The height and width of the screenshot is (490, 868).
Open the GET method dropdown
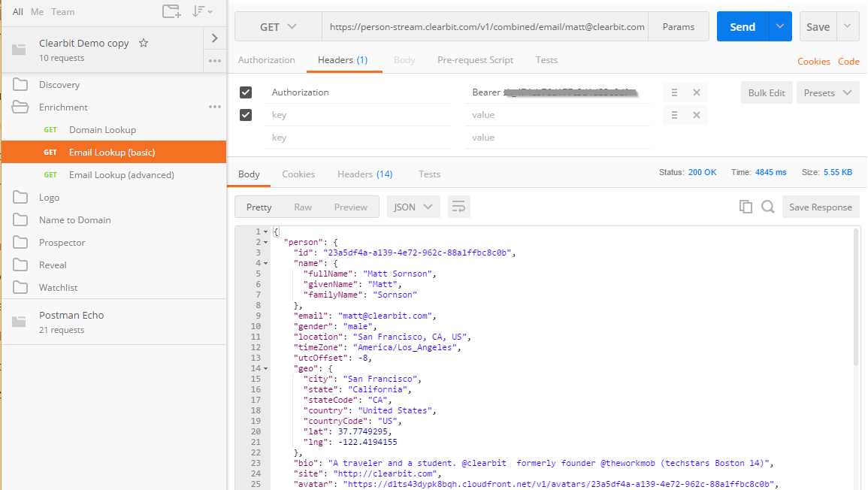[x=279, y=26]
